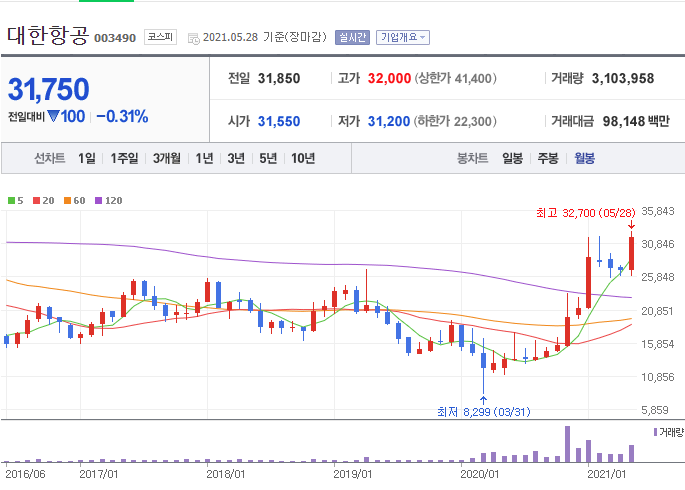Select the 10년 line chart tab
The height and width of the screenshot is (490, 685).
click(303, 158)
